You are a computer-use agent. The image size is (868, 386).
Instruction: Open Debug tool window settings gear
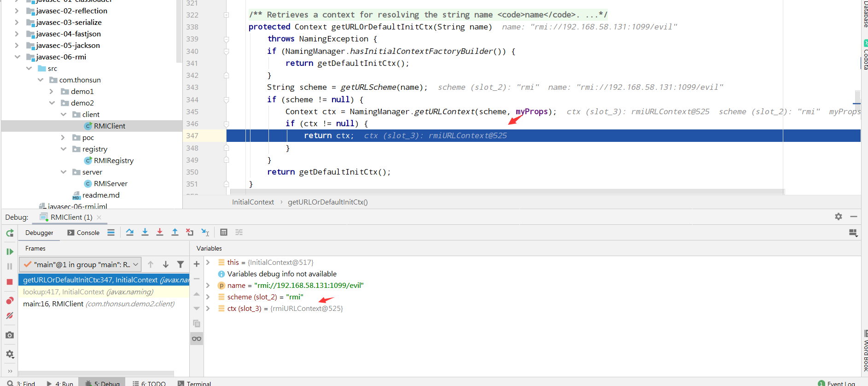click(839, 216)
